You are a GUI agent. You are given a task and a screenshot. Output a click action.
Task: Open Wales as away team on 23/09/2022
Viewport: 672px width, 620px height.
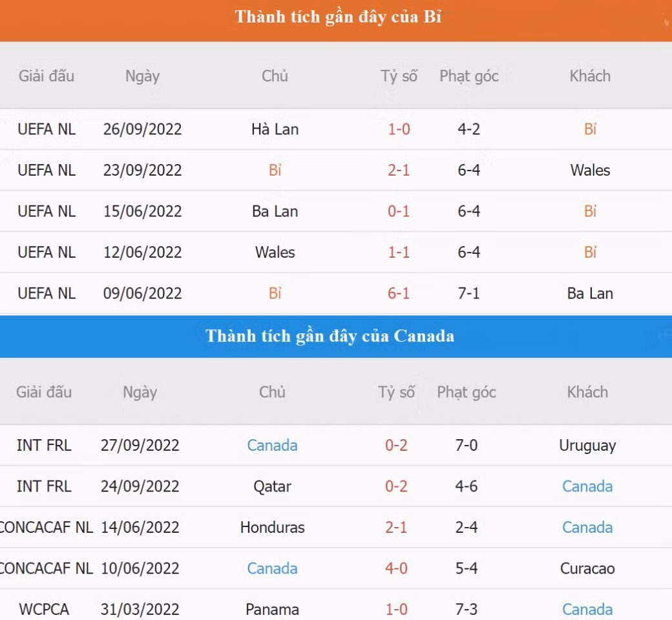(x=589, y=170)
